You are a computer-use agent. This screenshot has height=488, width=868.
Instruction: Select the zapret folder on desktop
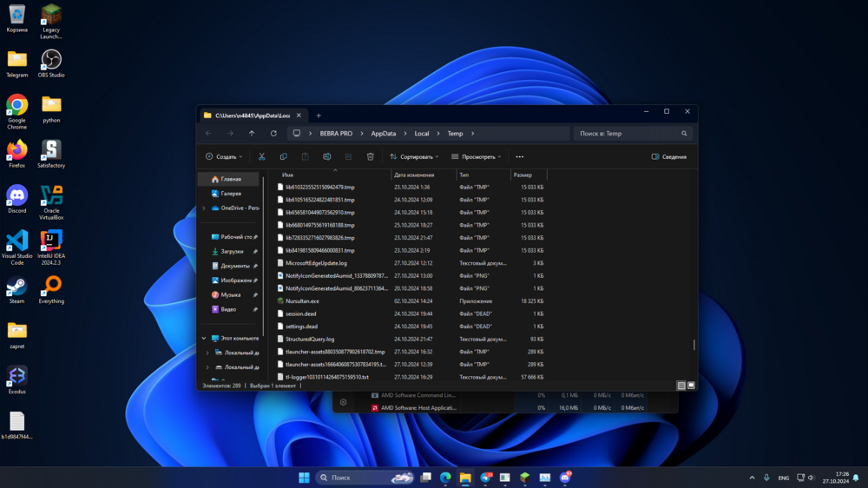[x=17, y=335]
